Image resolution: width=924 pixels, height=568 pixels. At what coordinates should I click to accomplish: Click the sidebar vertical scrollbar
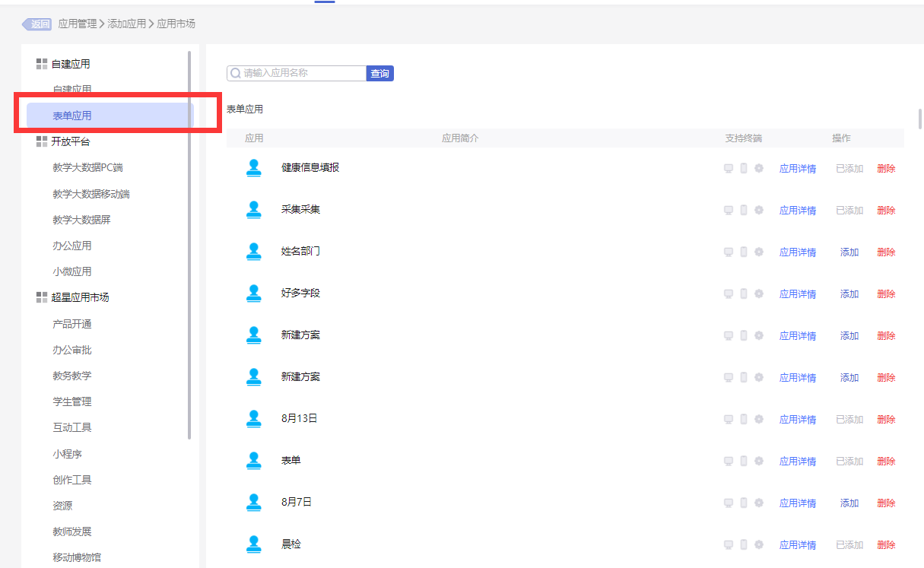(x=189, y=244)
